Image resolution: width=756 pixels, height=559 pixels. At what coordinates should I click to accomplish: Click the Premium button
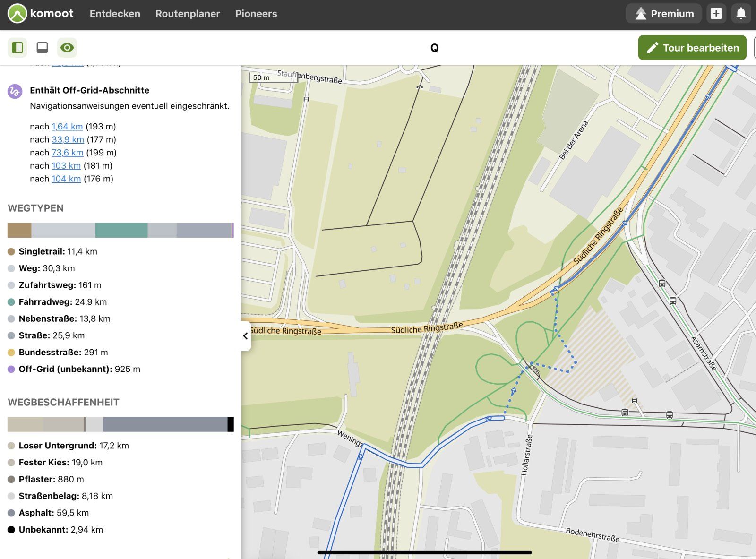(664, 14)
